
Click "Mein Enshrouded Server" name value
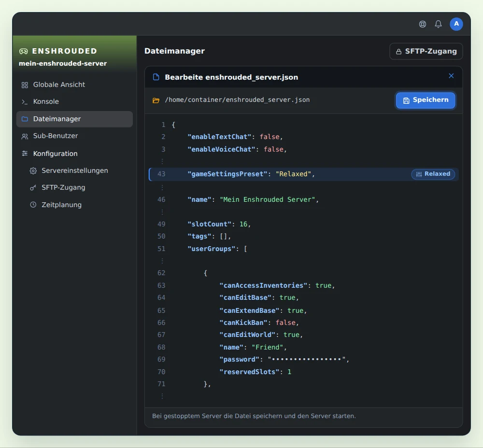click(x=268, y=199)
